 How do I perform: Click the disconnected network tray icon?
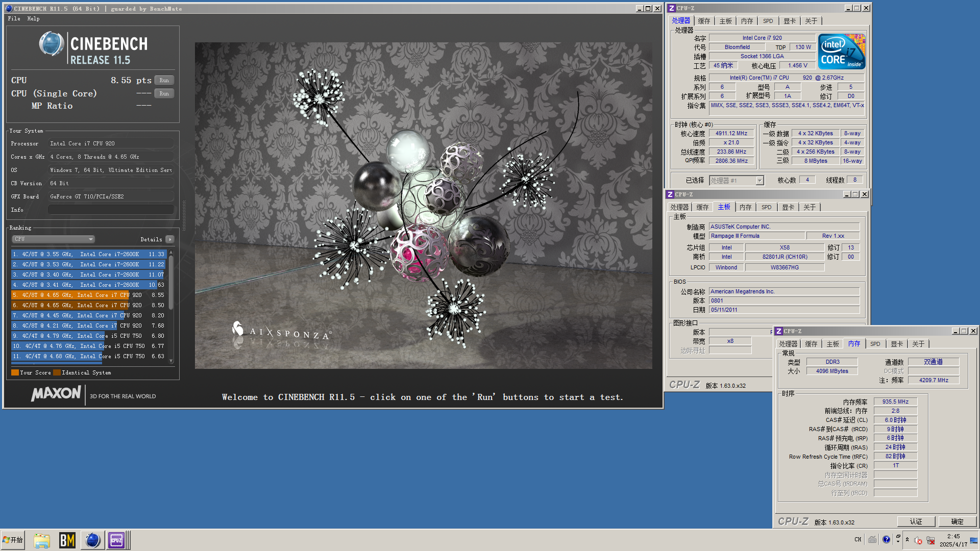tap(930, 540)
